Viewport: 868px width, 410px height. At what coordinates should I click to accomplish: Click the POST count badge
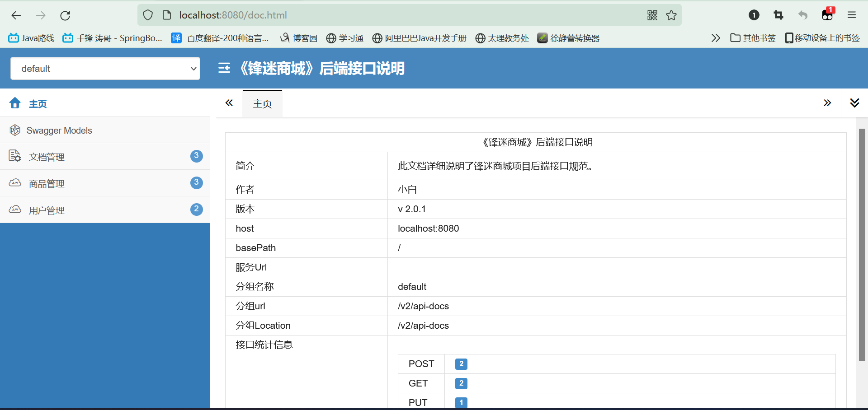pos(461,364)
